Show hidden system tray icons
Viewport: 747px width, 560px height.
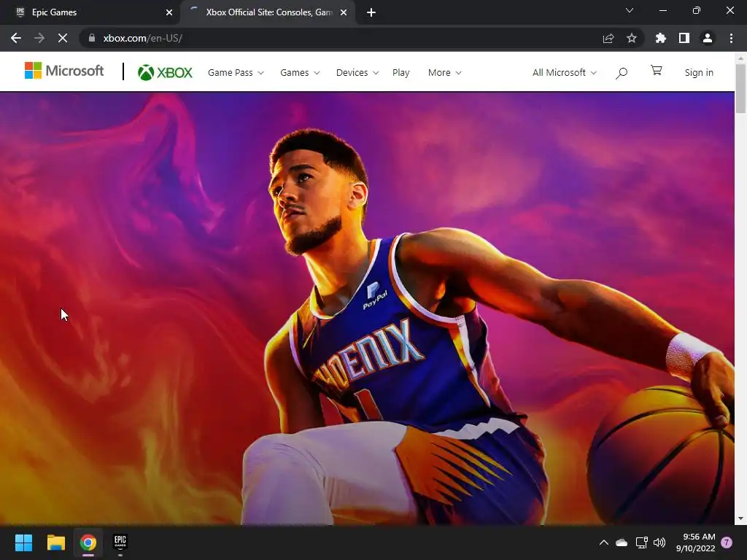[603, 542]
